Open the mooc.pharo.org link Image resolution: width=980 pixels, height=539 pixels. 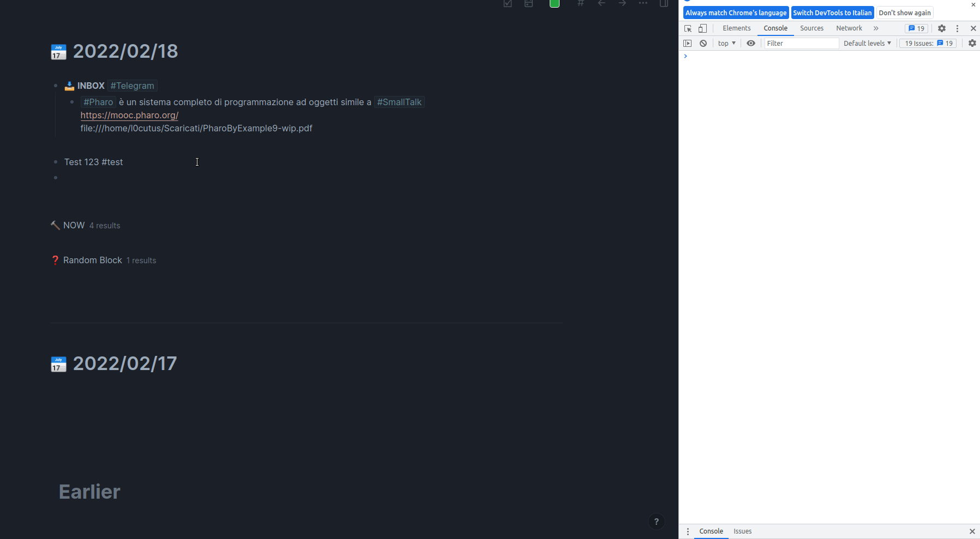[x=129, y=115]
